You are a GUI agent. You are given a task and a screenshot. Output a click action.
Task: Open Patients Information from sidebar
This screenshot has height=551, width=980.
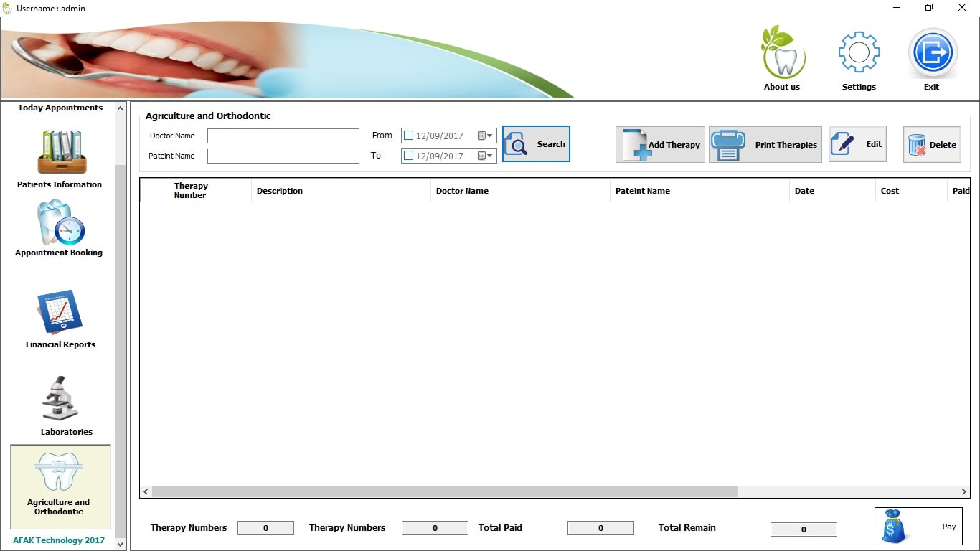coord(61,153)
